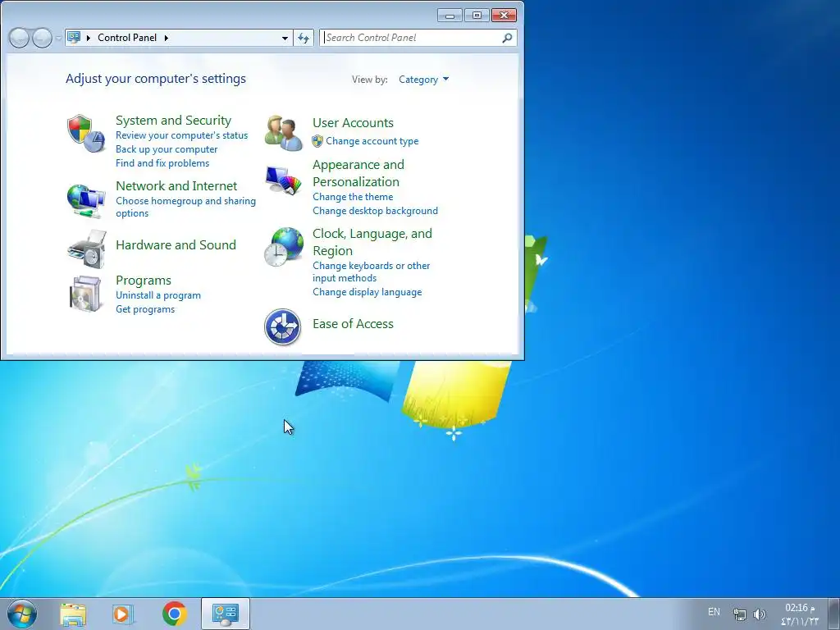
Task: Open Hardware and Sound category
Action: pyautogui.click(x=176, y=244)
